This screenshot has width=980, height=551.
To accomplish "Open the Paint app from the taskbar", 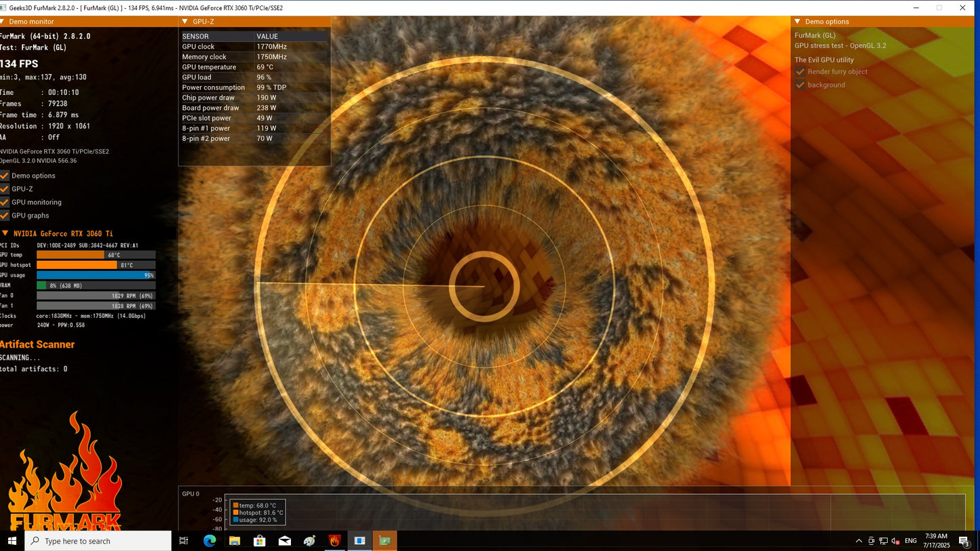I will 309,541.
